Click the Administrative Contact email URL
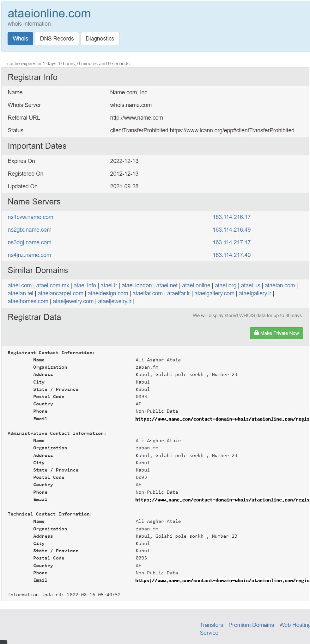This screenshot has height=644, width=310. point(222,500)
